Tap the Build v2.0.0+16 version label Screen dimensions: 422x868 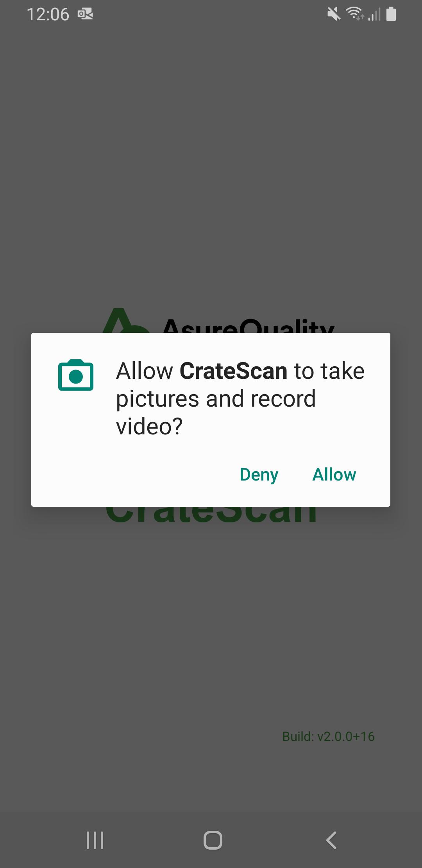click(328, 736)
